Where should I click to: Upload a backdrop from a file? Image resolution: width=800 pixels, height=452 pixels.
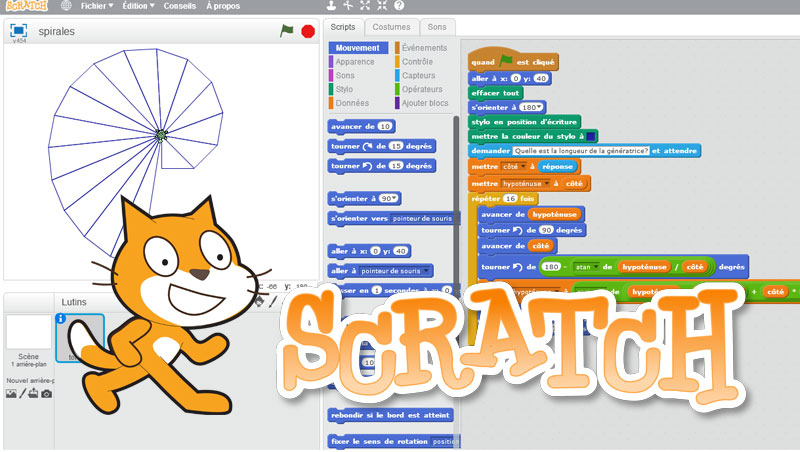(33, 393)
